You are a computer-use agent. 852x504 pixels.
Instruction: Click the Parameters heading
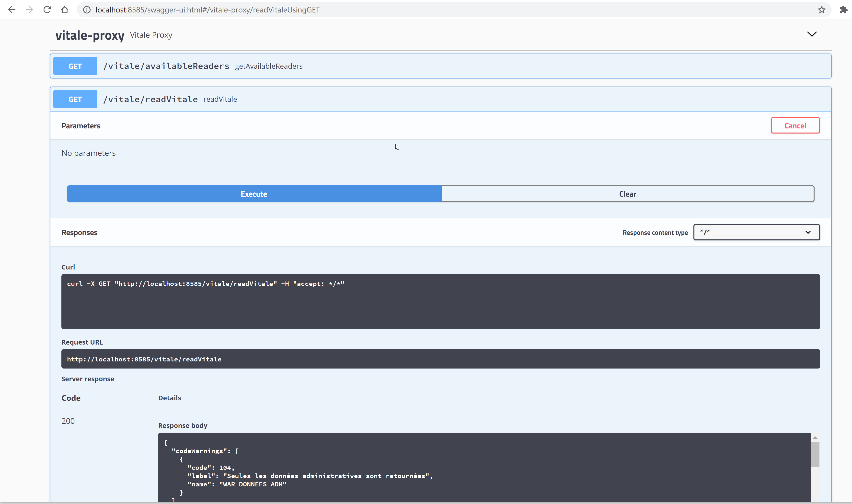pos(81,126)
